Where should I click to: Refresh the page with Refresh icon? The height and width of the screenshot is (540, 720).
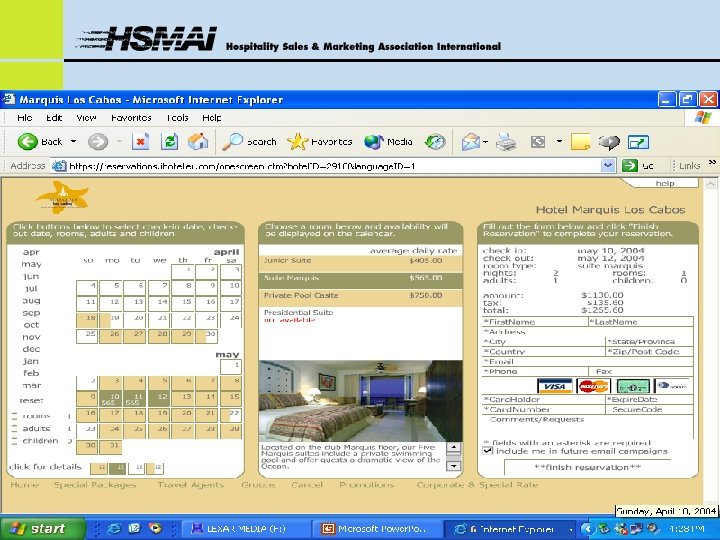click(x=169, y=141)
